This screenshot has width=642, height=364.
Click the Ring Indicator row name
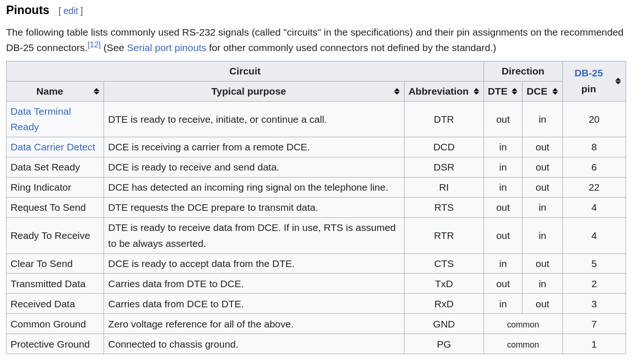(41, 187)
